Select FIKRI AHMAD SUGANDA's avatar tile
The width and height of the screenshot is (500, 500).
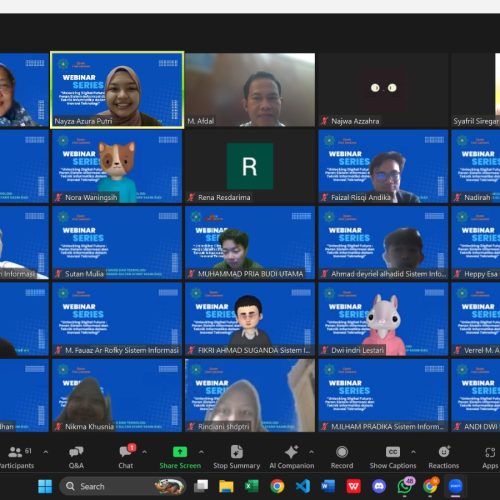[250, 319]
